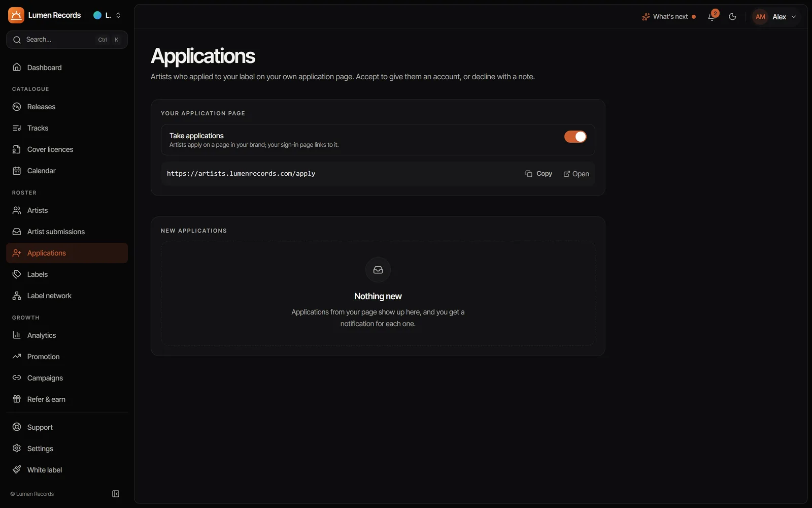Screen dimensions: 812x508
Task: Open the application page link
Action: (576, 174)
